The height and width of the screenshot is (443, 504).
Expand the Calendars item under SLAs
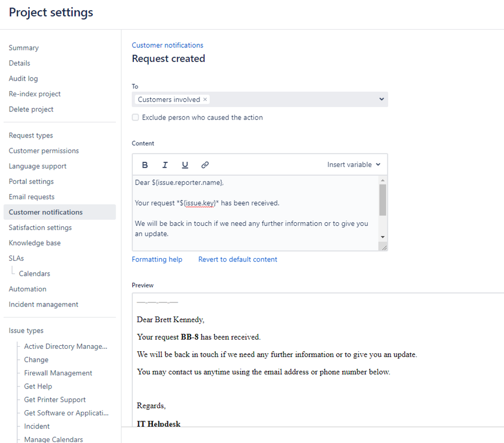tap(37, 273)
